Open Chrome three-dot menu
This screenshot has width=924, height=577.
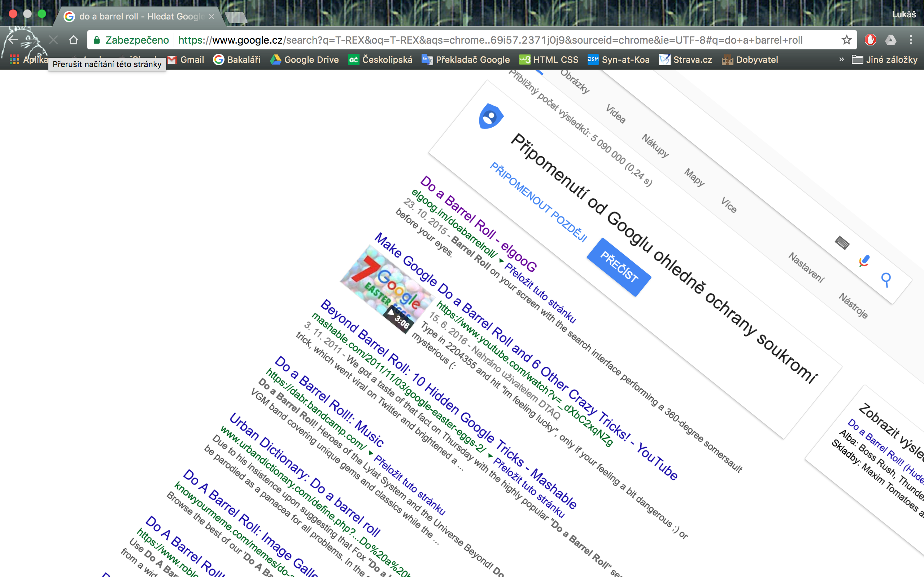coord(911,40)
